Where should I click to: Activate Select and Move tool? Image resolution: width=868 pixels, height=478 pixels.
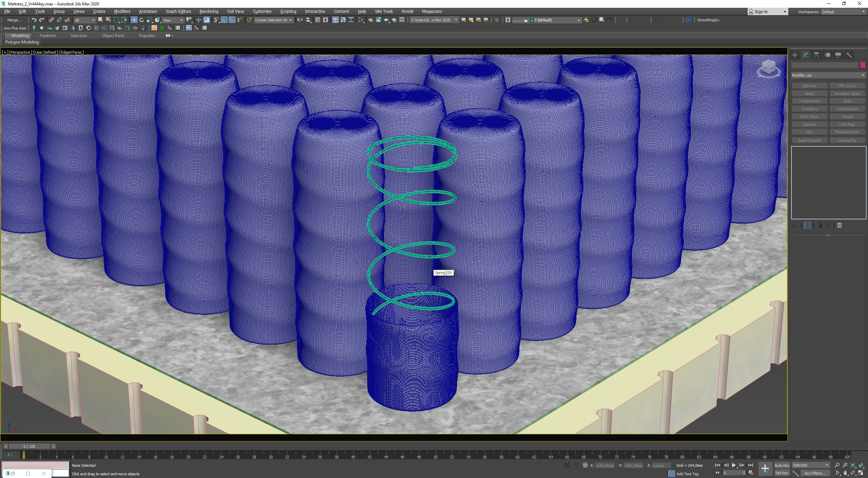(x=134, y=20)
